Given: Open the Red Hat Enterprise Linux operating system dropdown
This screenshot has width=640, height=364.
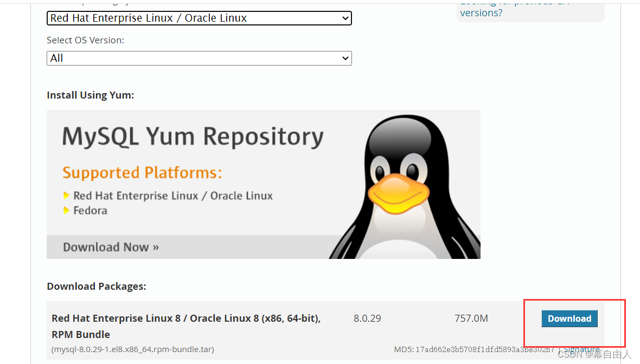Looking at the screenshot, I should [x=199, y=18].
